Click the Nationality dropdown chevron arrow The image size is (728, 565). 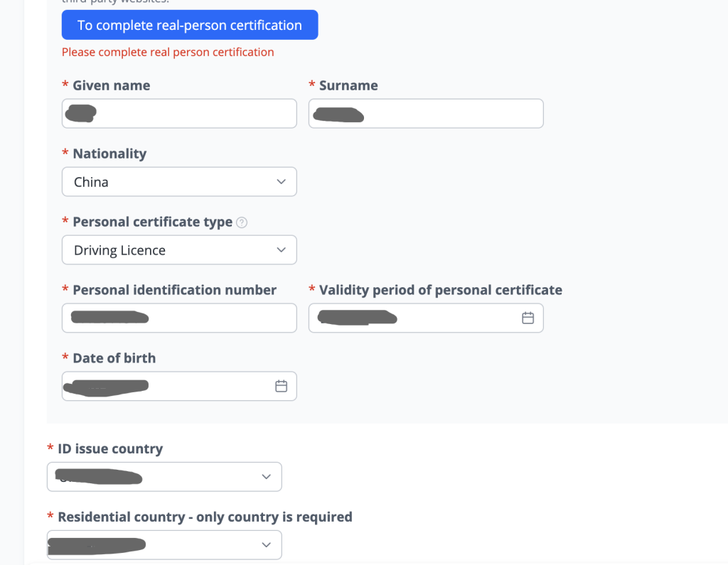point(281,181)
